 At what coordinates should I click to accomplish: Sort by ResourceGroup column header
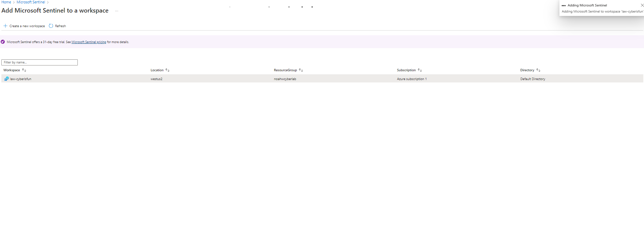pos(285,70)
